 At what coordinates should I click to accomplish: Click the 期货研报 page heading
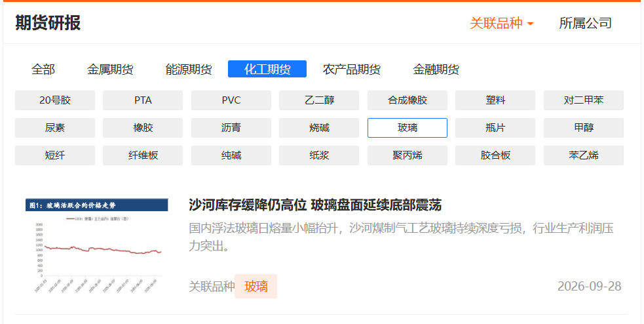point(48,23)
